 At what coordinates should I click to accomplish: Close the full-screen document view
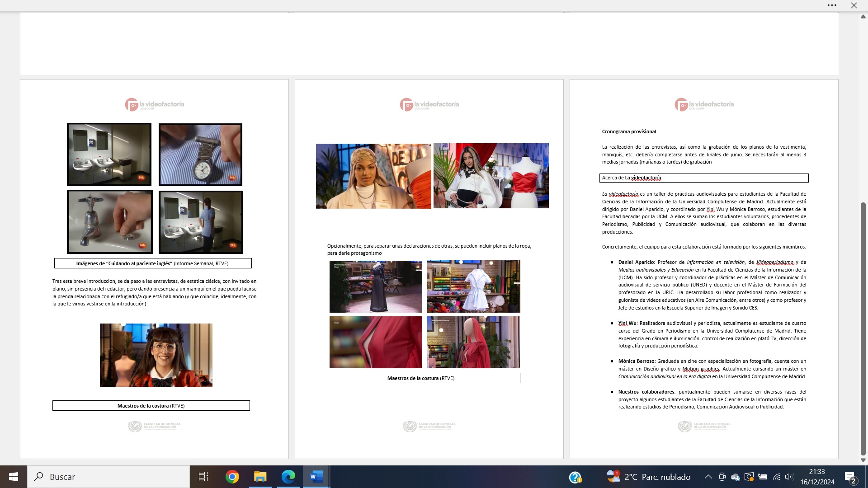pyautogui.click(x=854, y=5)
